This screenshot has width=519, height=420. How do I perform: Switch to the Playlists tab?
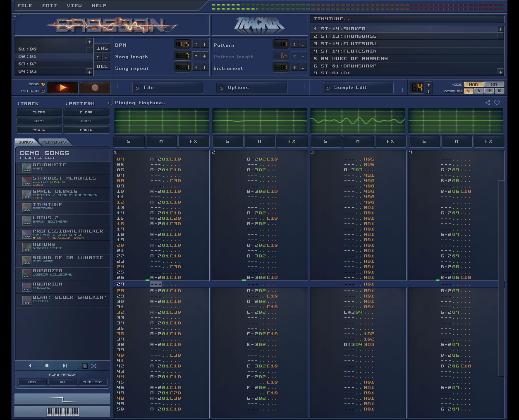click(x=54, y=142)
